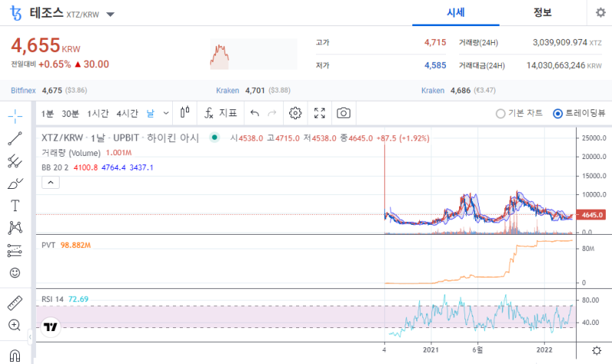Open the candlestick chart style selector
The width and height of the screenshot is (612, 364).
185,113
